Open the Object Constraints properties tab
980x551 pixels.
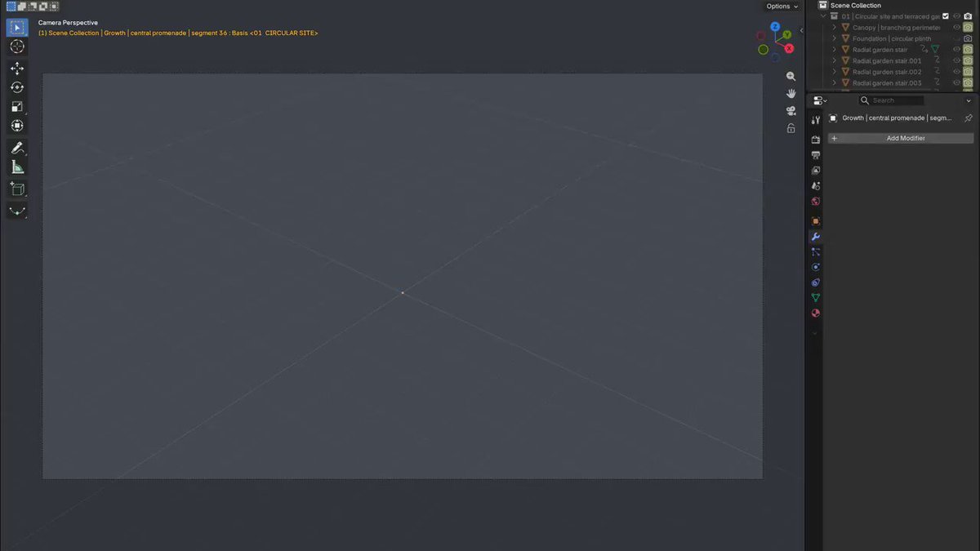[x=815, y=282]
